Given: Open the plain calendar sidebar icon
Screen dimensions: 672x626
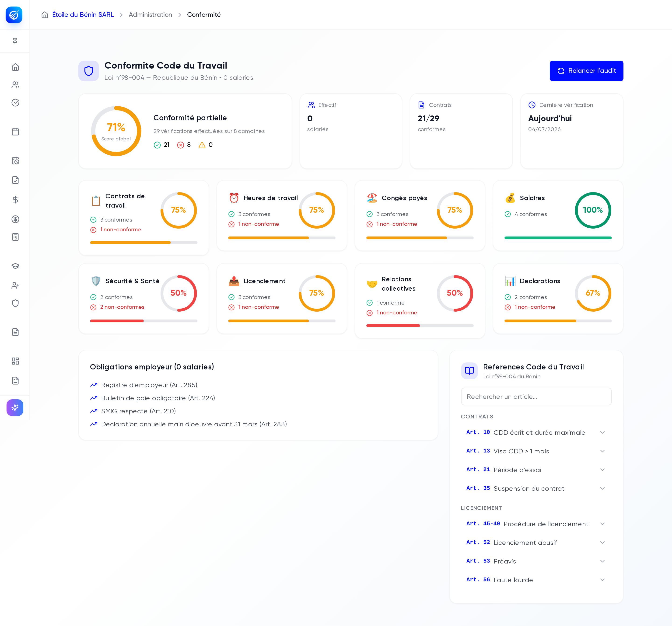Looking at the screenshot, I should coord(15,131).
